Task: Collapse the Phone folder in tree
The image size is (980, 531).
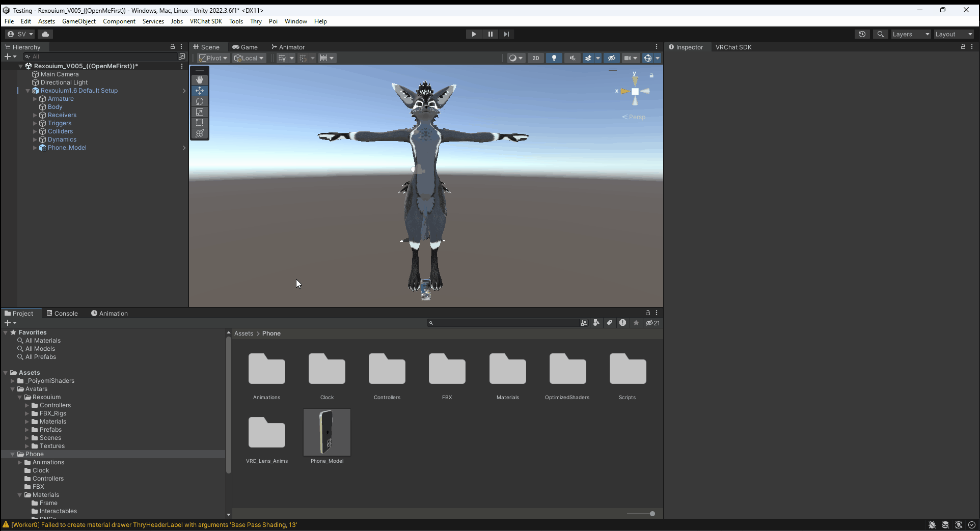Action: pos(13,454)
